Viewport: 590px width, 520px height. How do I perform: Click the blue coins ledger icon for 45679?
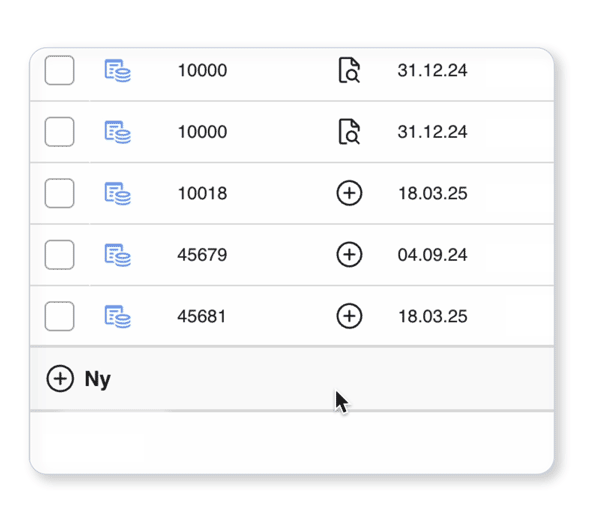(117, 255)
